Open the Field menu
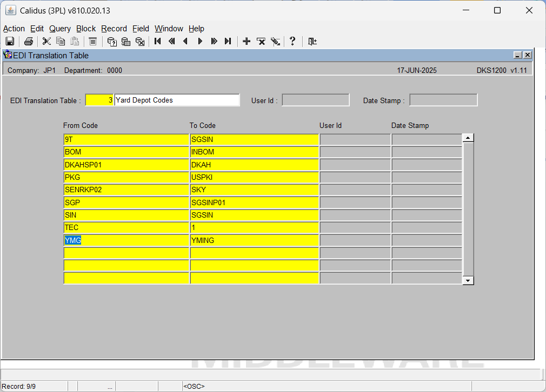Image resolution: width=546 pixels, height=392 pixels. 141,29
